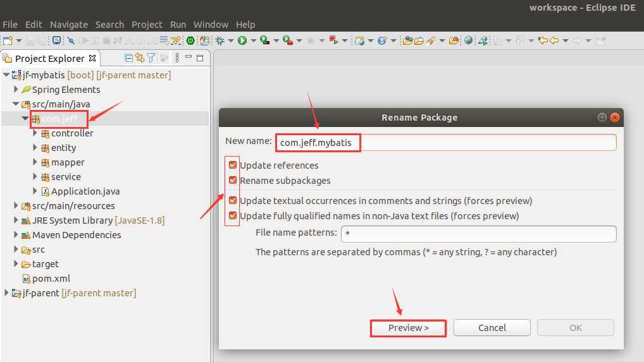Screen dimensions: 644x362
Task: Click the New name input field
Action: point(446,143)
